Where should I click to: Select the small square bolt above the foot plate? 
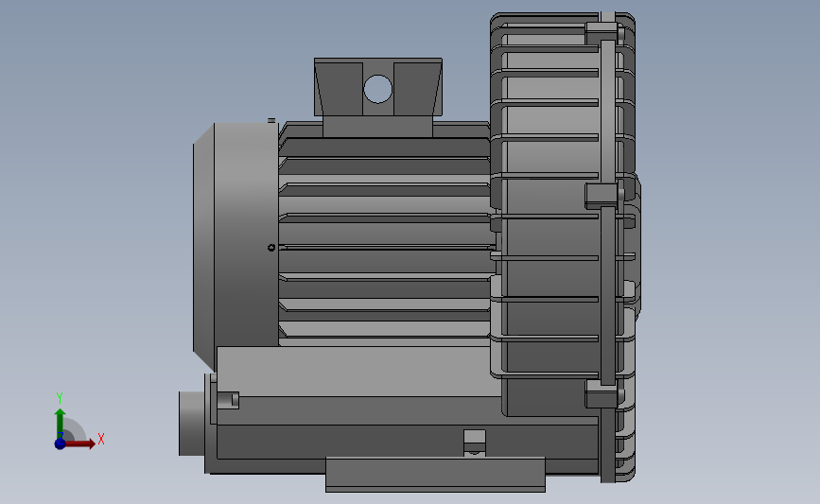point(475,443)
